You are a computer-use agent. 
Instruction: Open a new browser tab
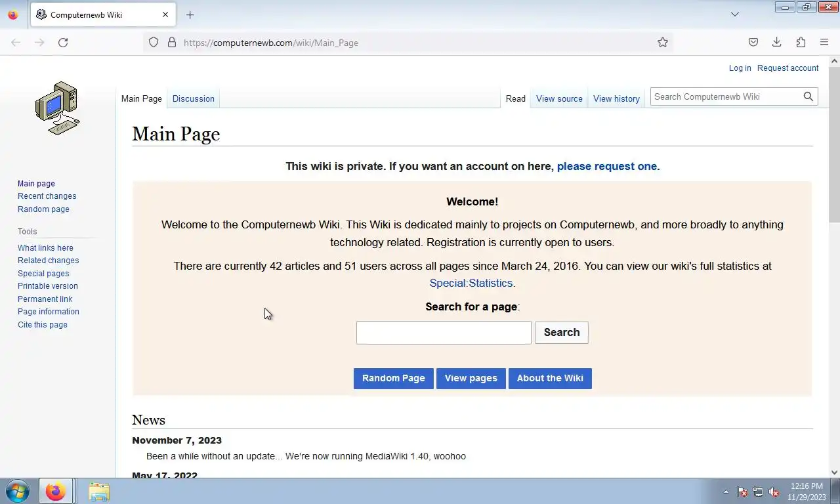(190, 14)
